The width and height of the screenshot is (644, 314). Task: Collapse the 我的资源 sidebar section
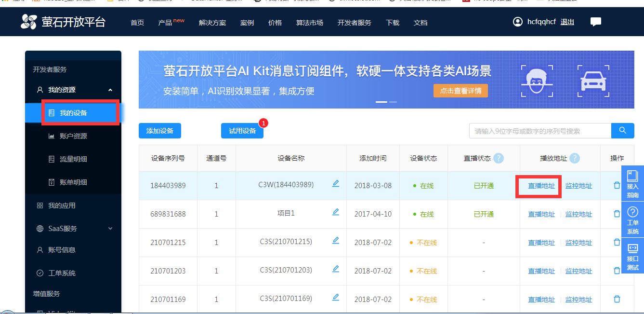[x=110, y=90]
